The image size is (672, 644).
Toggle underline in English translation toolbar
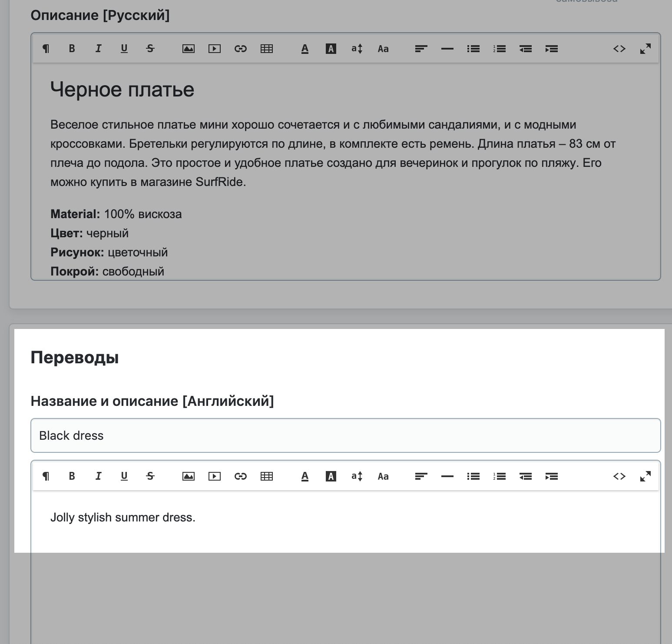[124, 476]
